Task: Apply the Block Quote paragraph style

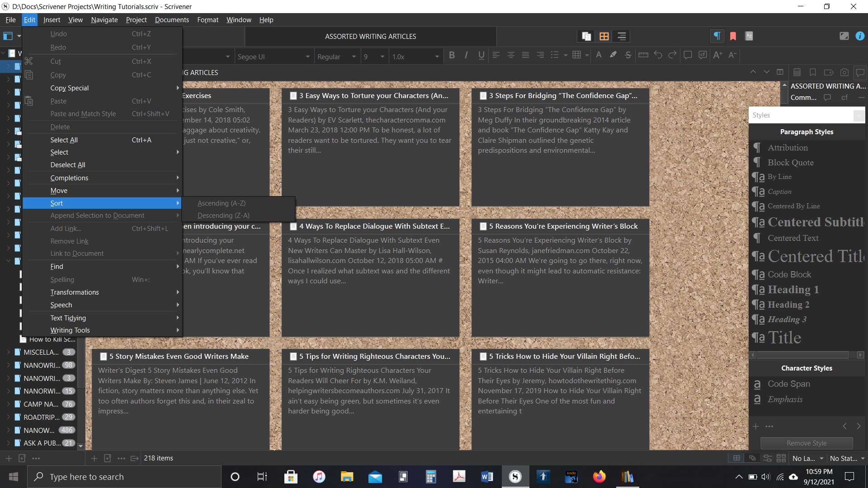Action: 790,163
